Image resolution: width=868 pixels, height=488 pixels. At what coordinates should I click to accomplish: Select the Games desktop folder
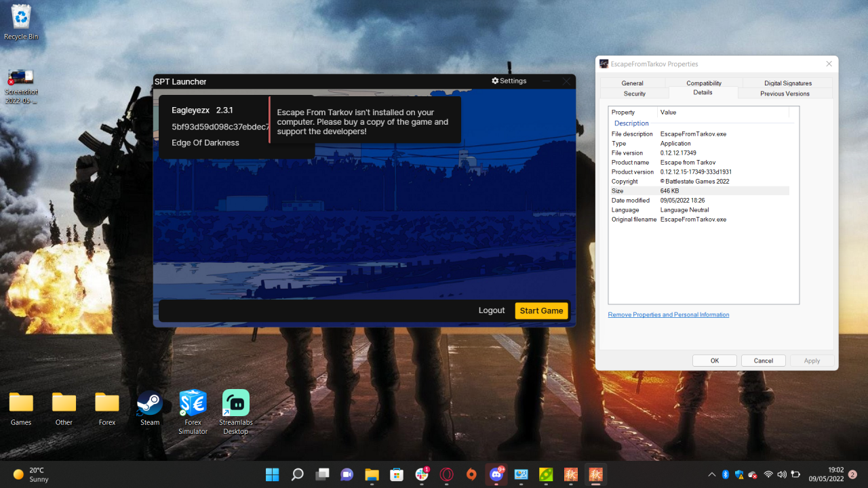pyautogui.click(x=21, y=408)
